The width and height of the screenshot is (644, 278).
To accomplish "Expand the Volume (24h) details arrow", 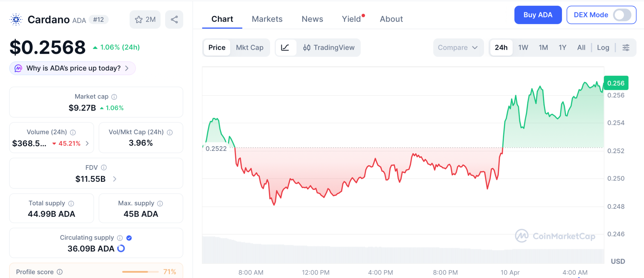I will [x=87, y=143].
